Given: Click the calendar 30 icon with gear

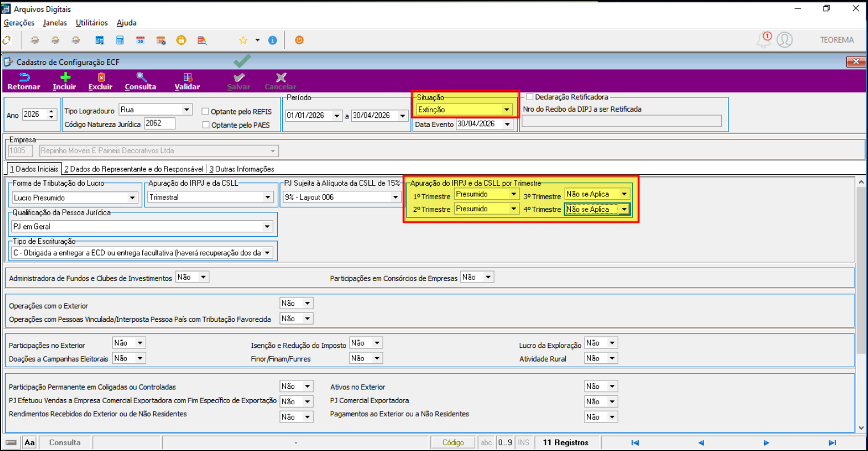Looking at the screenshot, I should (161, 40).
